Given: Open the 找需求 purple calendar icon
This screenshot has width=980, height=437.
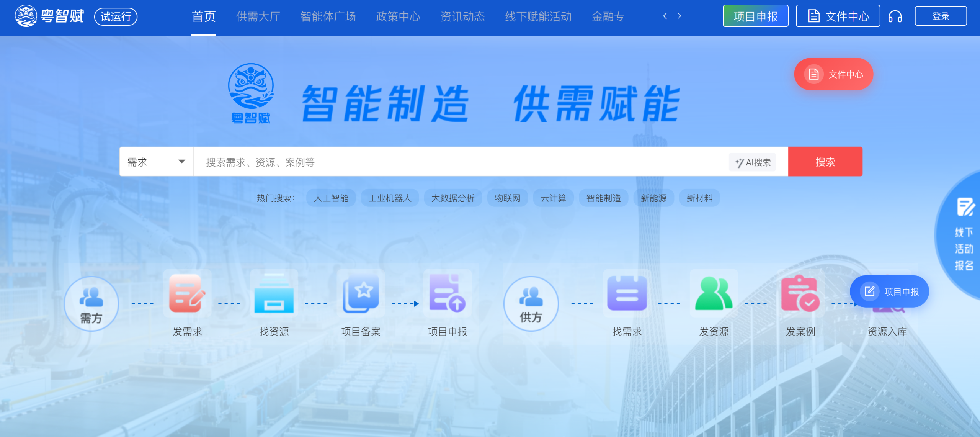Looking at the screenshot, I should tap(627, 294).
